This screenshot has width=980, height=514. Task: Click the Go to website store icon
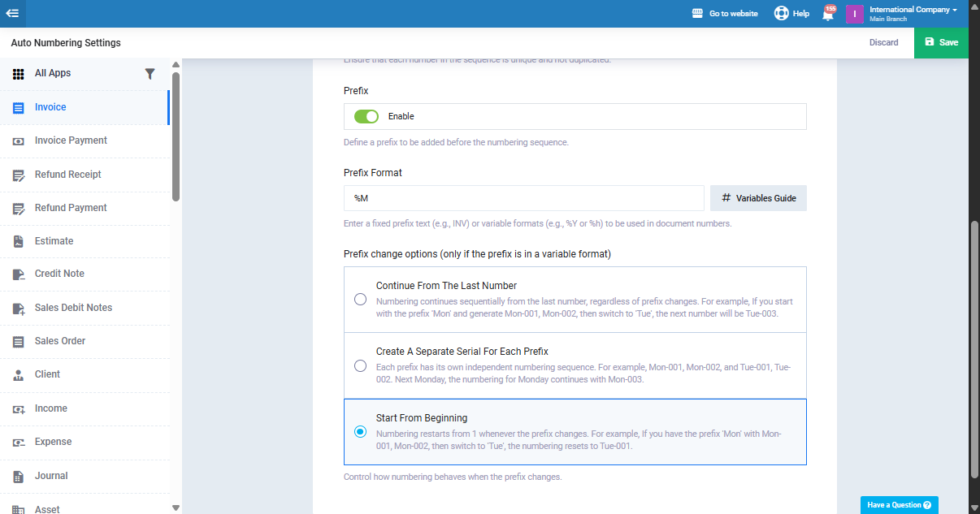tap(697, 14)
